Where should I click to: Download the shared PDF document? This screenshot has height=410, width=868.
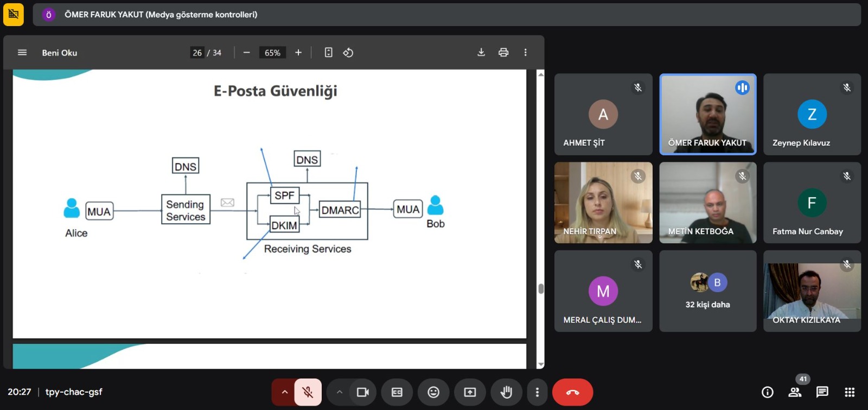tap(481, 52)
